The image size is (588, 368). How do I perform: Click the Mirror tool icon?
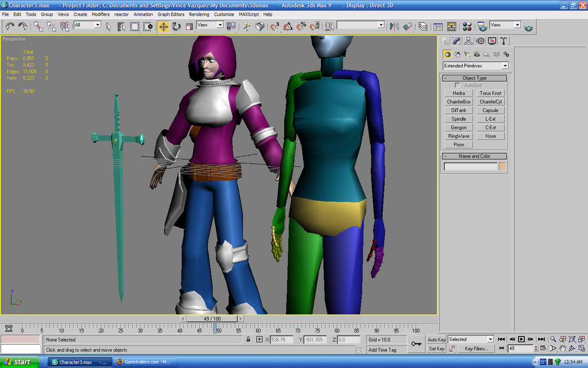click(394, 26)
